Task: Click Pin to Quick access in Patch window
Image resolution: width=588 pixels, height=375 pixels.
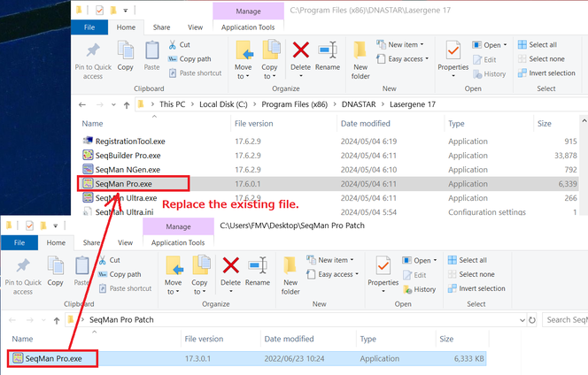Action: 23,275
